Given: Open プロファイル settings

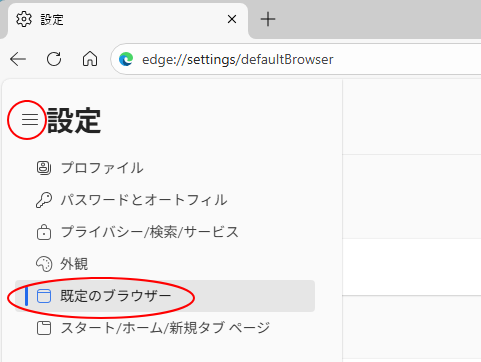Looking at the screenshot, I should click(165, 168).
